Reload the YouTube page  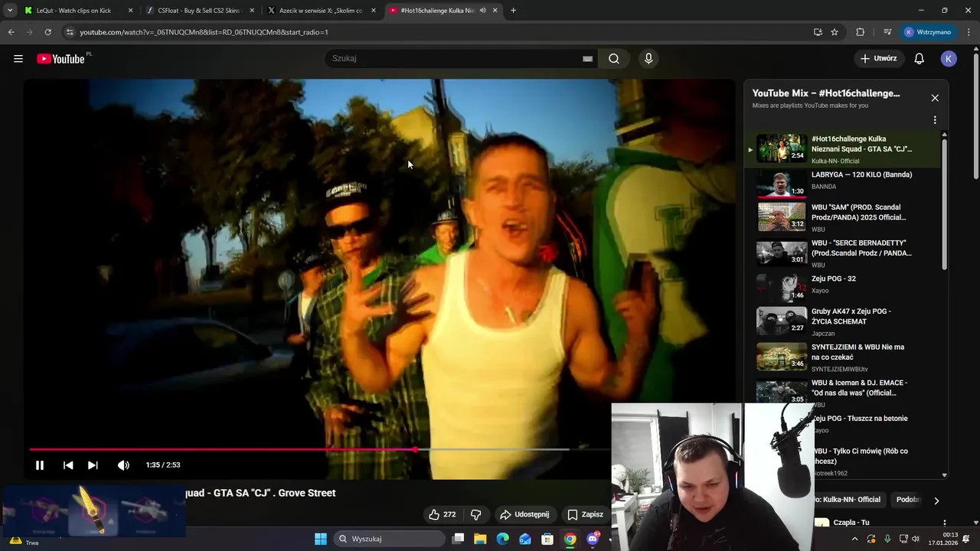[x=47, y=32]
